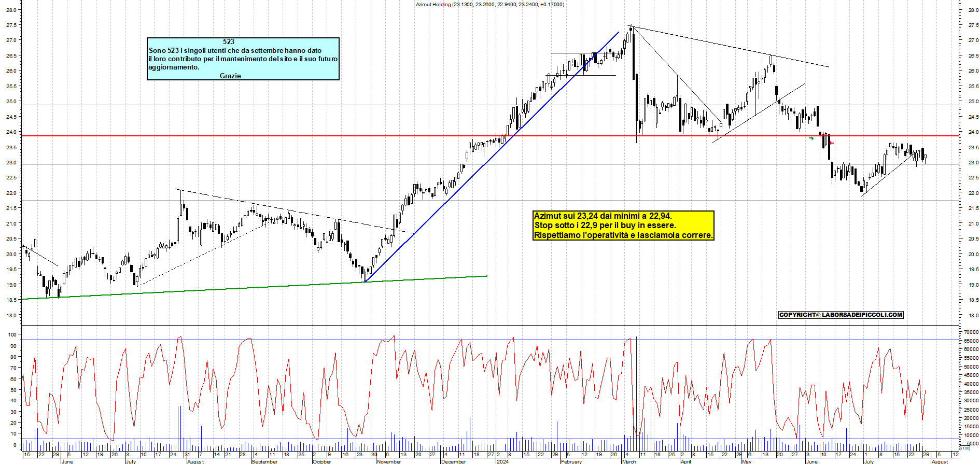Click 'Rispettiamo l'operatività' annotation line
Screen dimensions: 980x464
(624, 235)
